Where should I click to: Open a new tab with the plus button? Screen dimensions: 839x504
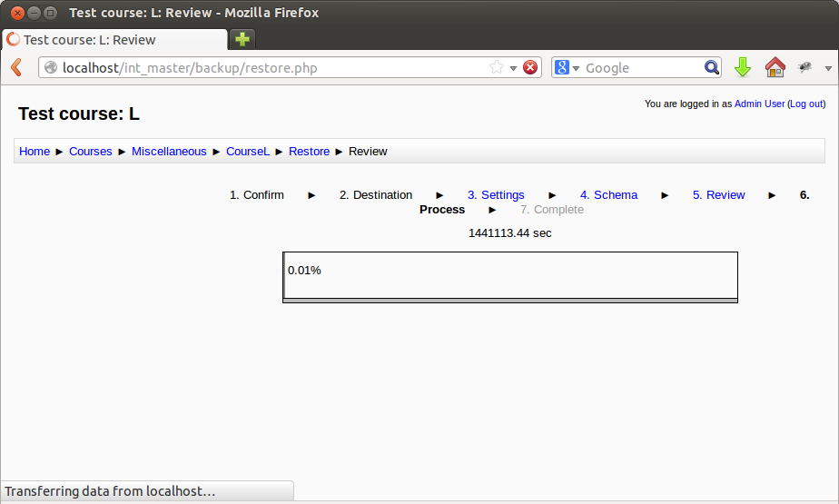pyautogui.click(x=242, y=39)
